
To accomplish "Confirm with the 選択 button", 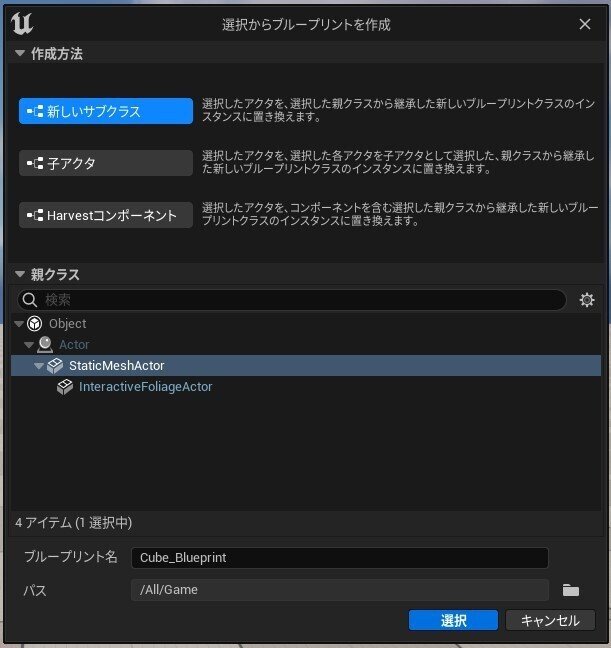I will tap(453, 620).
